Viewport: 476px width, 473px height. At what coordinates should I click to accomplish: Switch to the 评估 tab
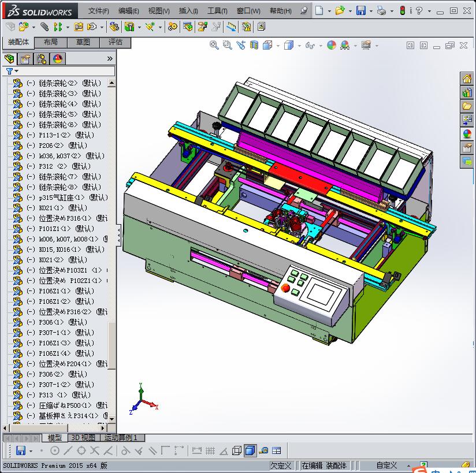click(x=116, y=42)
